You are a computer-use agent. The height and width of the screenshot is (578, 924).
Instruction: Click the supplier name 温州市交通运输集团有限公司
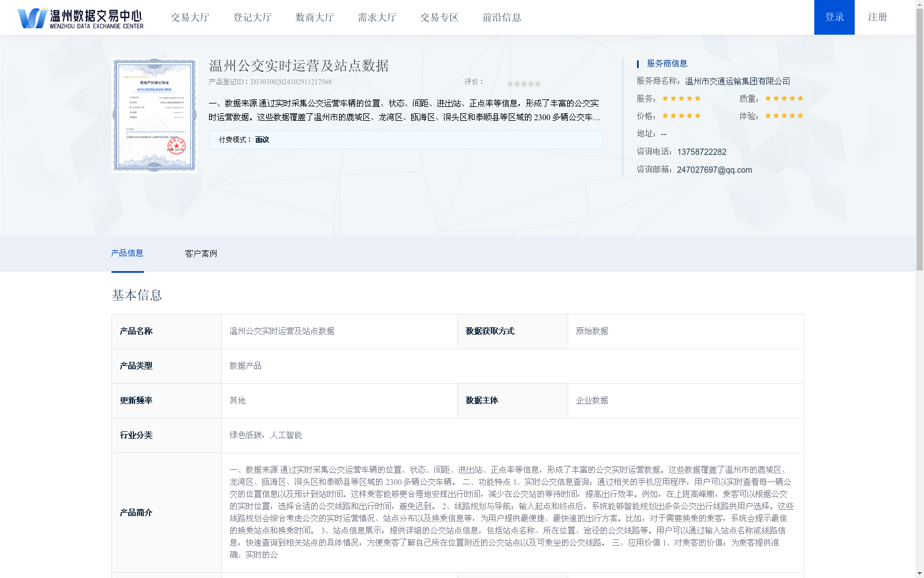[738, 81]
